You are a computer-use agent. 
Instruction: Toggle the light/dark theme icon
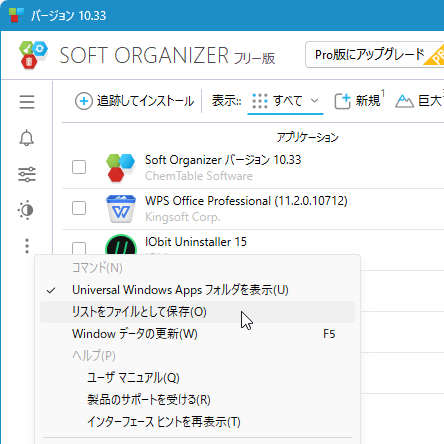point(26,210)
